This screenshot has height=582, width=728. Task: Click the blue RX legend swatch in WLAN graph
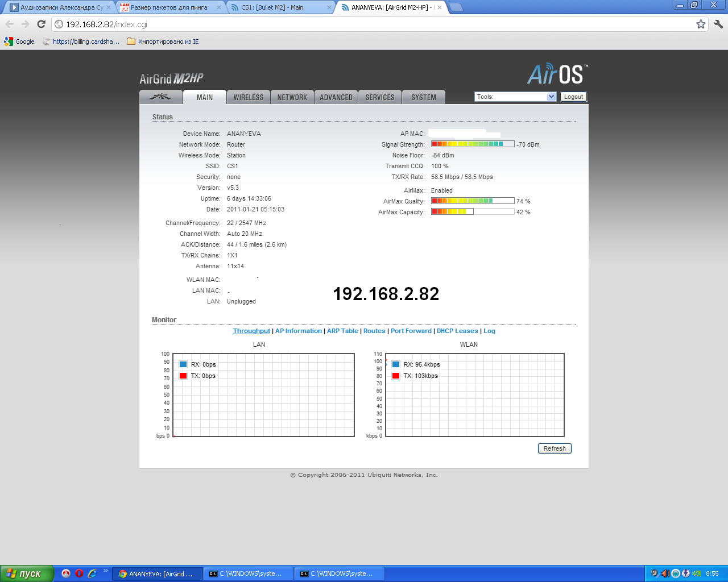(396, 364)
